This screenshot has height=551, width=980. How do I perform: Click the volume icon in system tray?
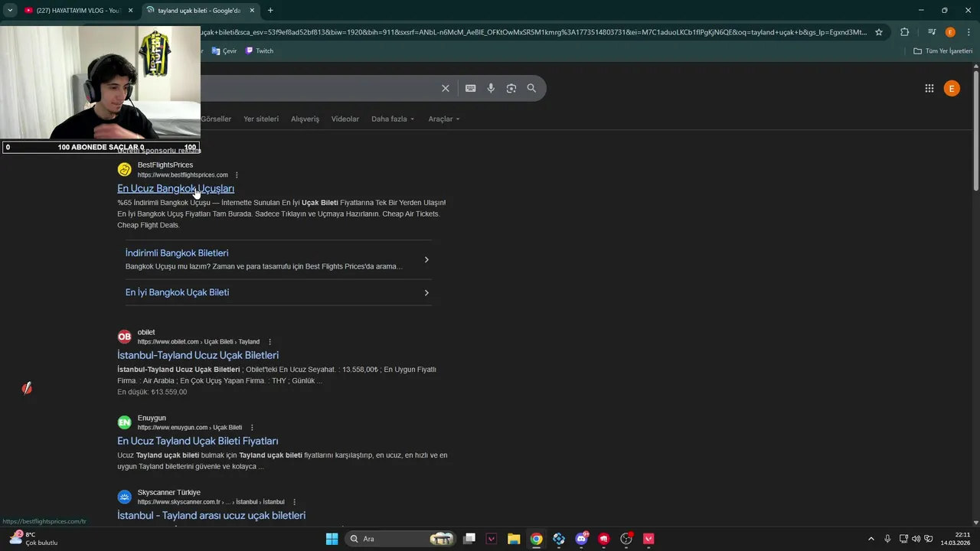click(x=916, y=539)
